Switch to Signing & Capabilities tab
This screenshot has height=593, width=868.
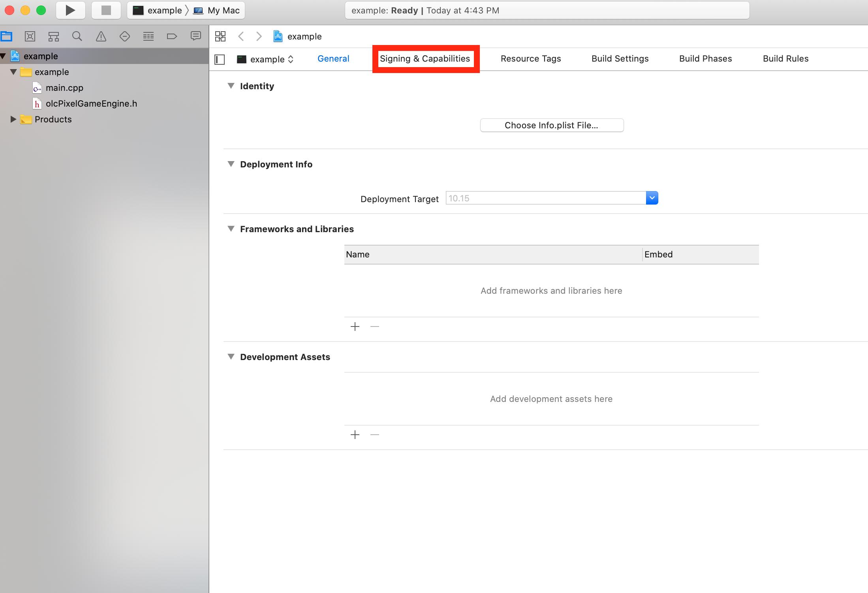[425, 59]
